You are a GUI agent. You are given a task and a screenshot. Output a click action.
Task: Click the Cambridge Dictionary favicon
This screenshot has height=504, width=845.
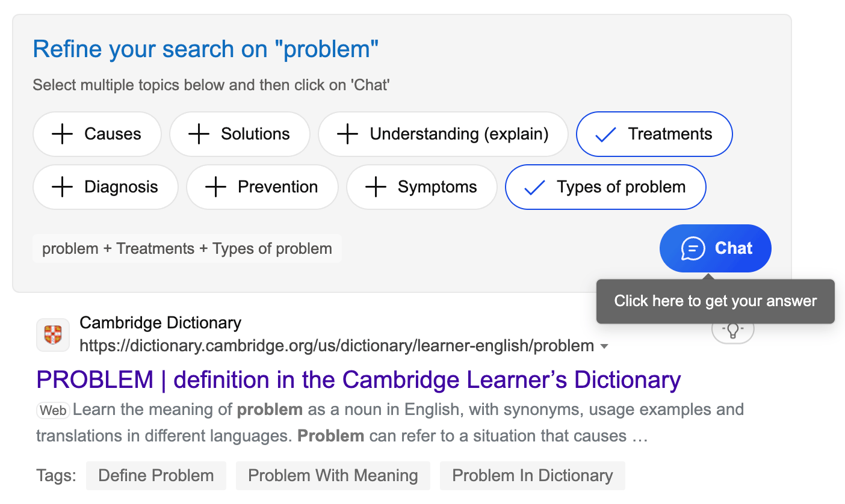click(x=53, y=335)
